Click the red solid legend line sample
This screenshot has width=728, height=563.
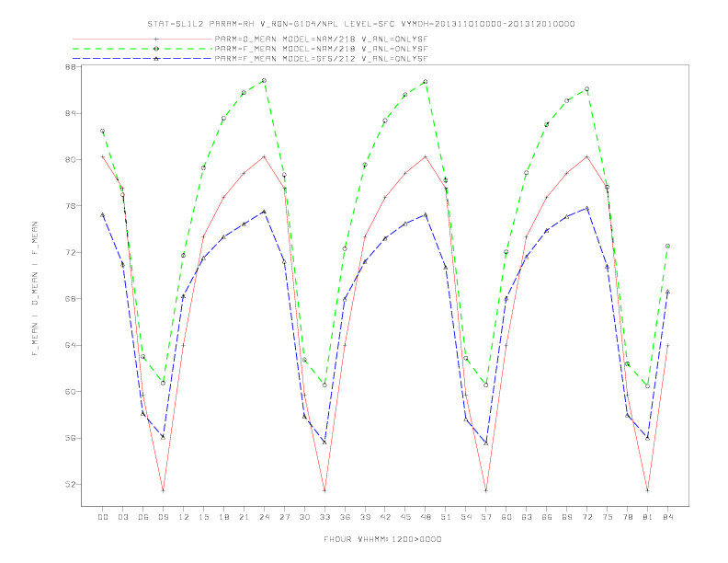pos(142,39)
